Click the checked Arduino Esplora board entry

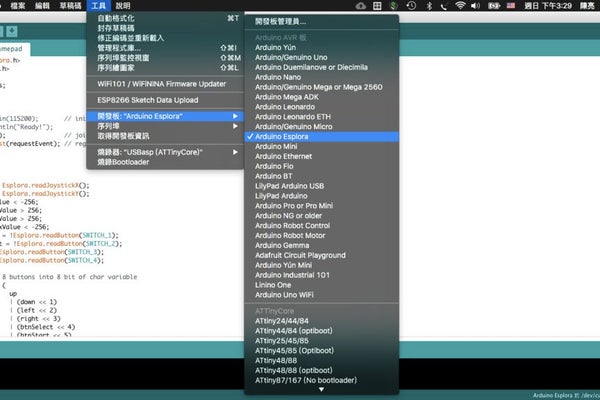[321, 137]
